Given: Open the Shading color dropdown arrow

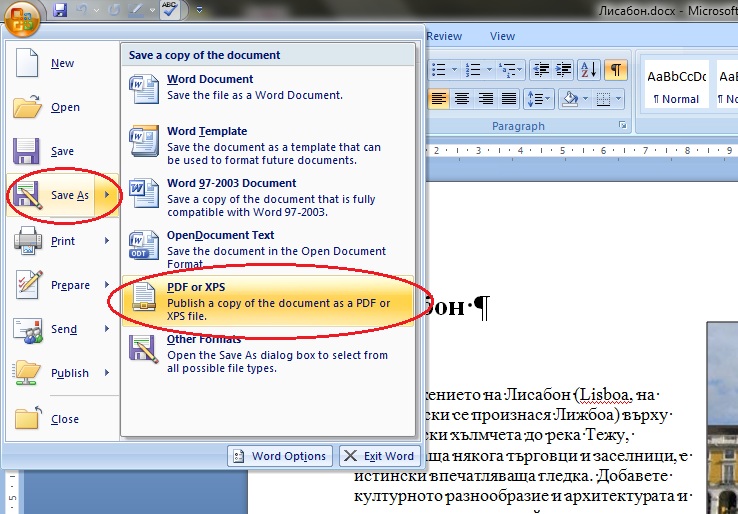Looking at the screenshot, I should coord(586,99).
